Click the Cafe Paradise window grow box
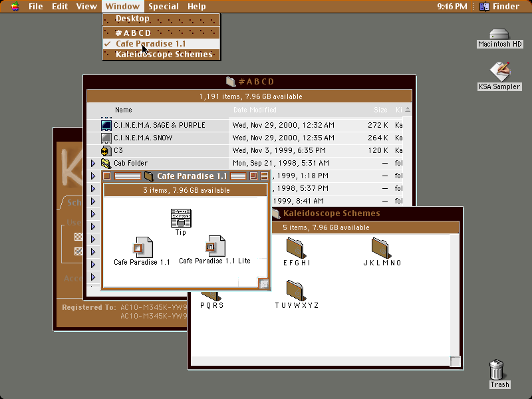 click(x=263, y=284)
